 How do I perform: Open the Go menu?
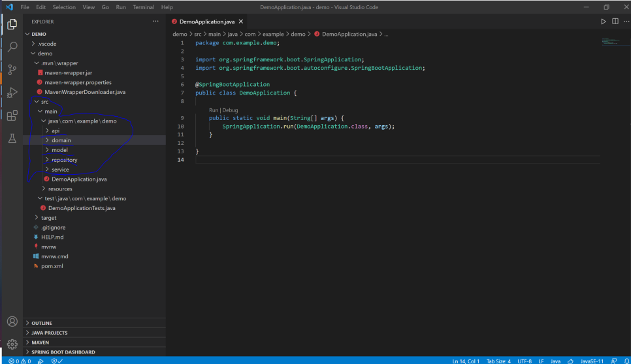point(105,7)
